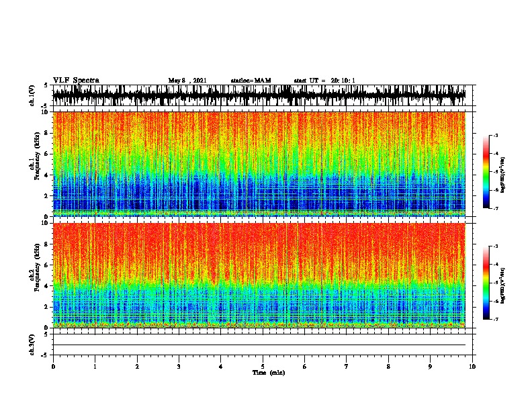Click the ch.3(V) axis label
Image resolution: width=532 pixels, height=411 pixels.
point(32,345)
